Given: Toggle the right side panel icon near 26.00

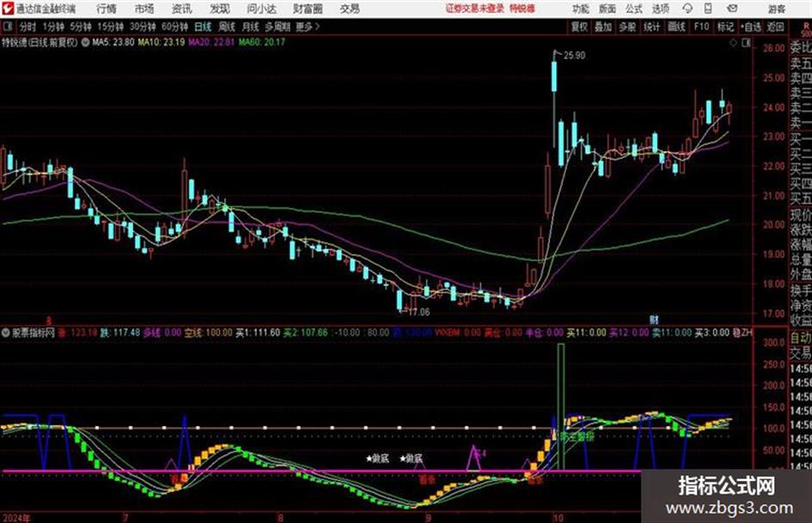Looking at the screenshot, I should (746, 43).
